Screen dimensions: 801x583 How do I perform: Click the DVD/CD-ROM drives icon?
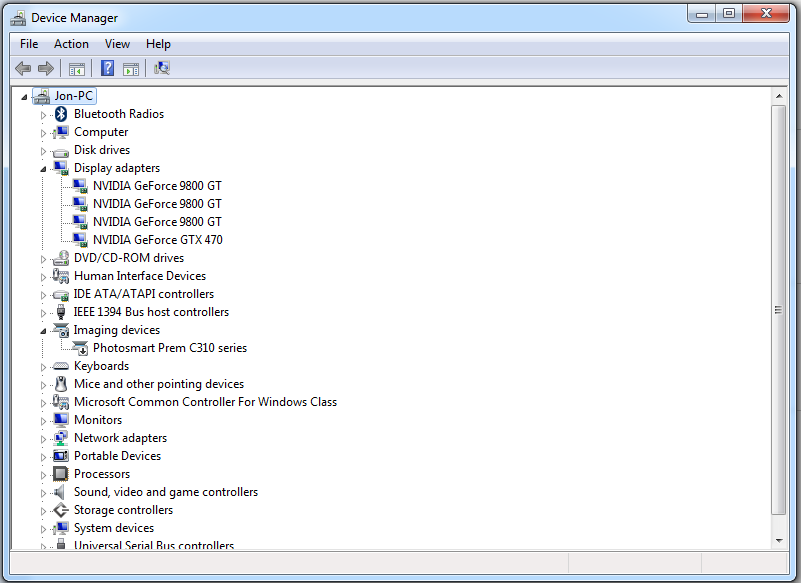(x=61, y=258)
